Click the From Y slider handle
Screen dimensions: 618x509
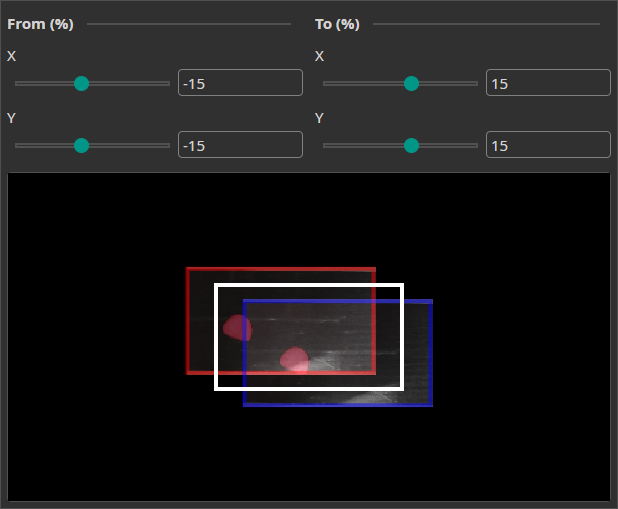82,146
